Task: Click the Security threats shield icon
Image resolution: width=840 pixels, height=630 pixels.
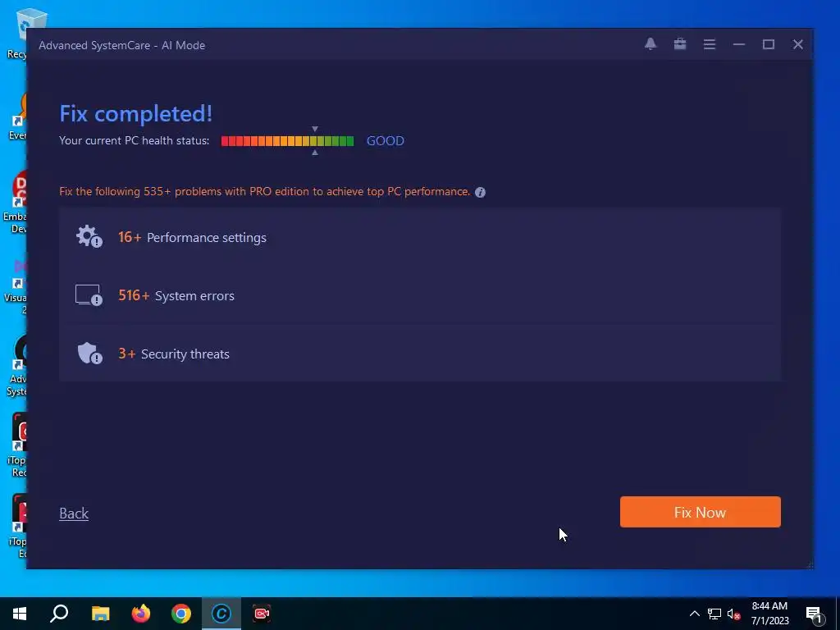Action: (x=89, y=354)
